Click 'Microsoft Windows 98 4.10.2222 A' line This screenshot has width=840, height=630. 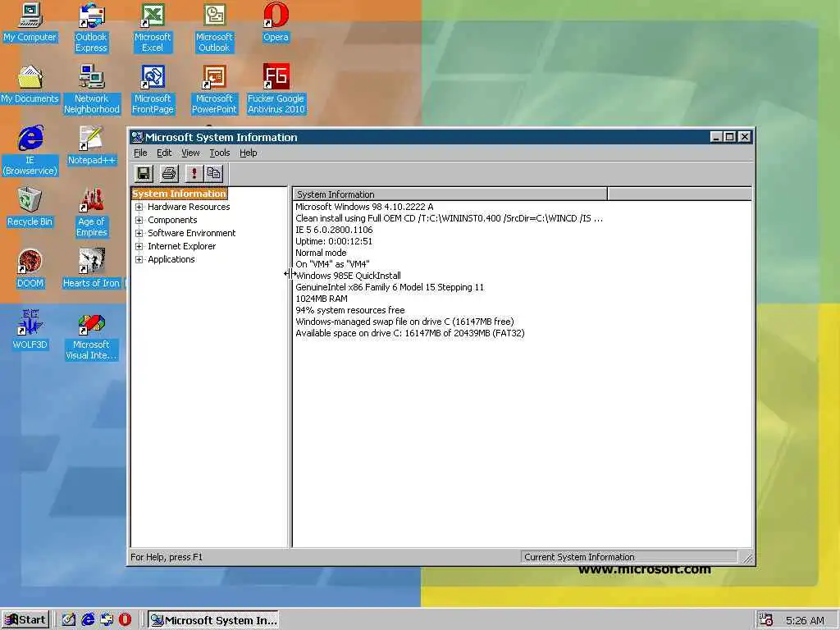(364, 207)
